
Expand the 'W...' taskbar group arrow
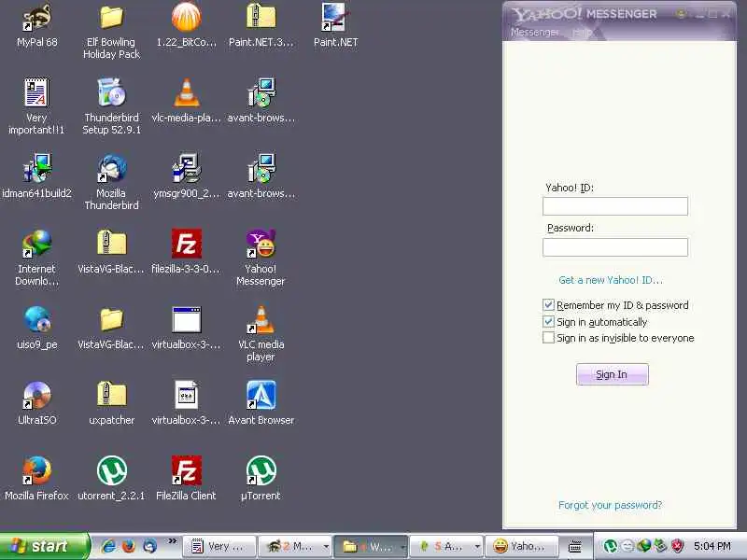(402, 547)
